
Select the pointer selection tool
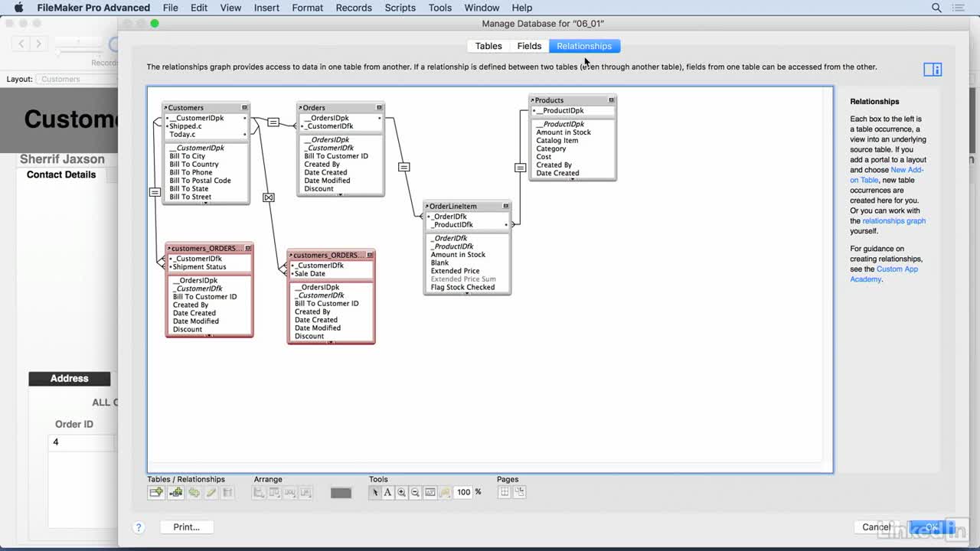pyautogui.click(x=374, y=493)
